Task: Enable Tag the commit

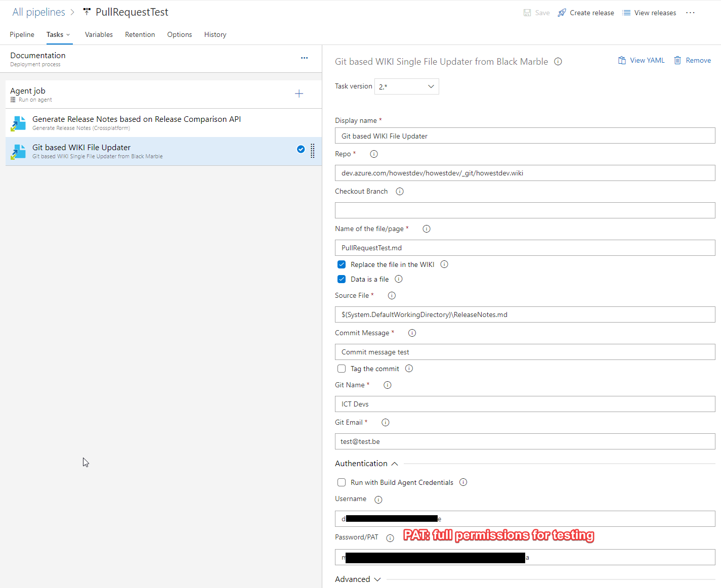Action: [342, 369]
